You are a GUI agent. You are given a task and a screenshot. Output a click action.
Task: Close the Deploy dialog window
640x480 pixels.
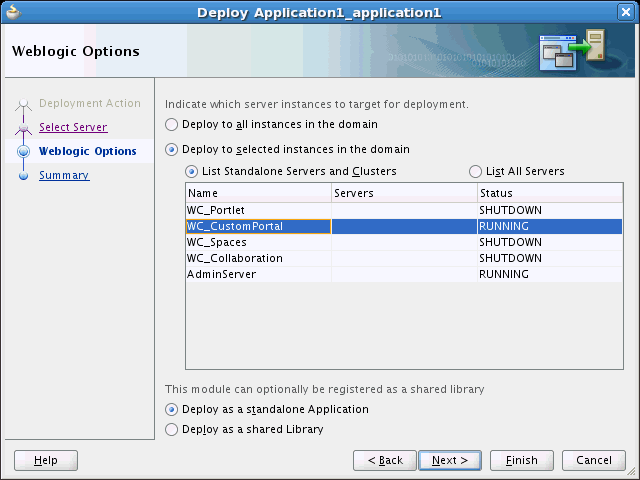point(625,12)
